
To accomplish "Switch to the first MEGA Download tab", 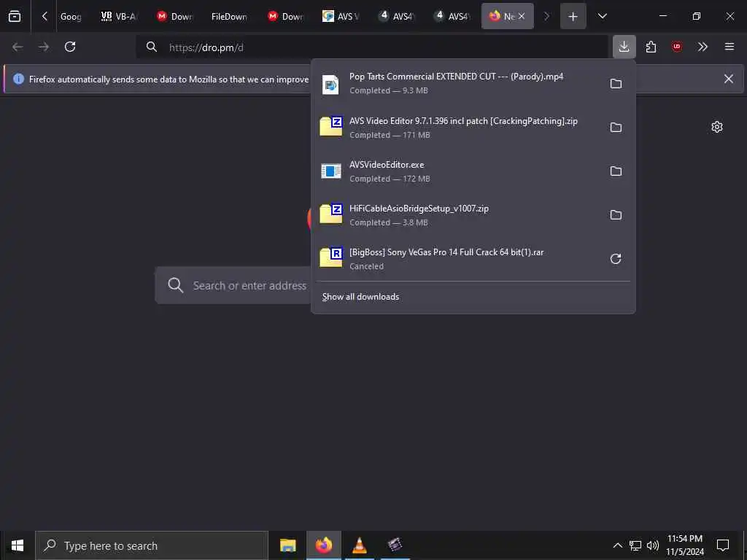I will (175, 16).
